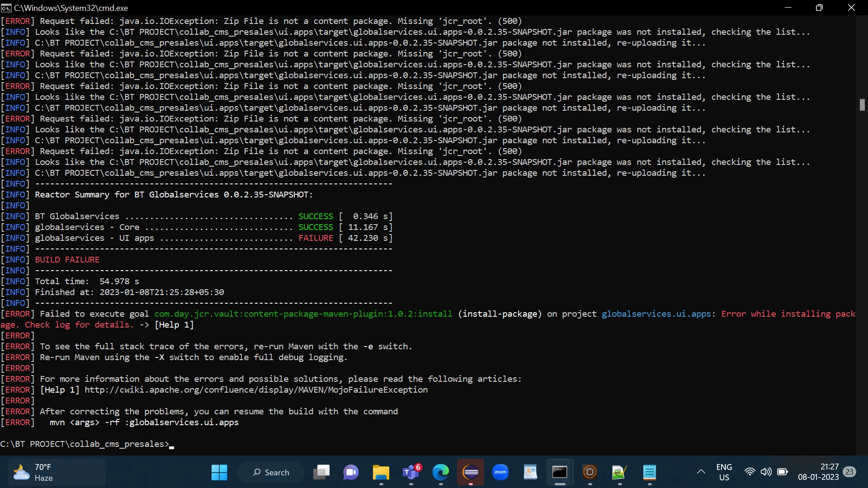Image resolution: width=868 pixels, height=488 pixels.
Task: Click the taskbar Search box
Action: click(x=271, y=472)
